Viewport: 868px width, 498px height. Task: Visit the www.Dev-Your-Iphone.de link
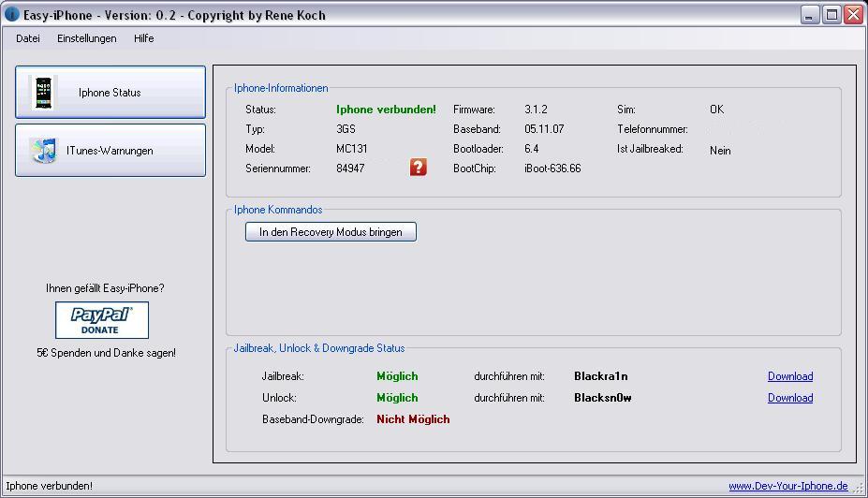click(787, 486)
